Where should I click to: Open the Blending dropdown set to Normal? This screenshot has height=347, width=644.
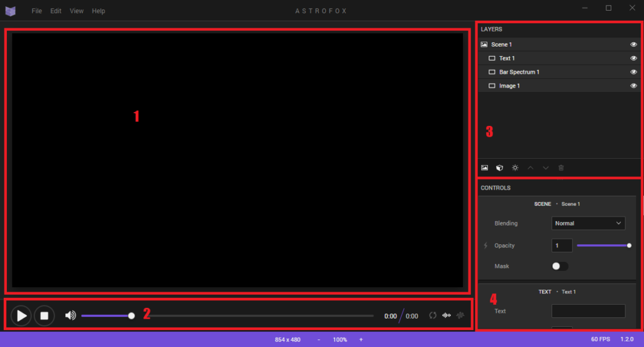[x=588, y=223]
